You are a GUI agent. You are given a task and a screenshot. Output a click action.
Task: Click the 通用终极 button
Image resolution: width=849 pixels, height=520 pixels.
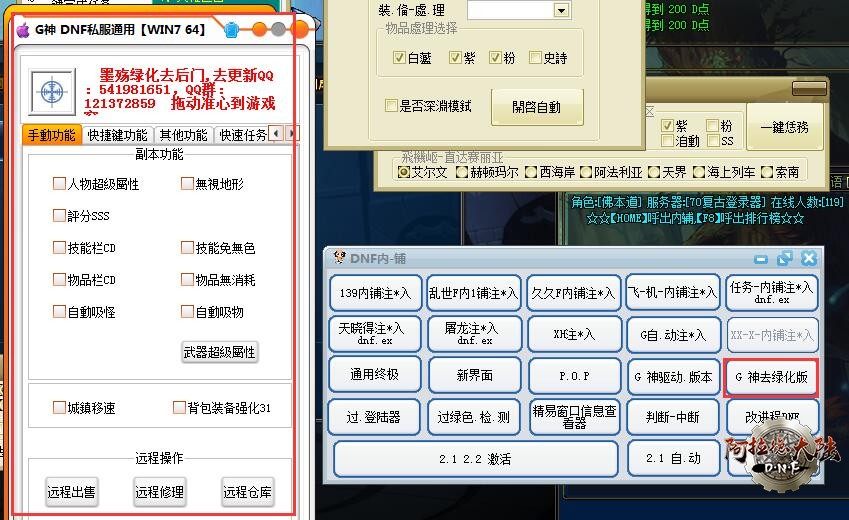coord(375,375)
